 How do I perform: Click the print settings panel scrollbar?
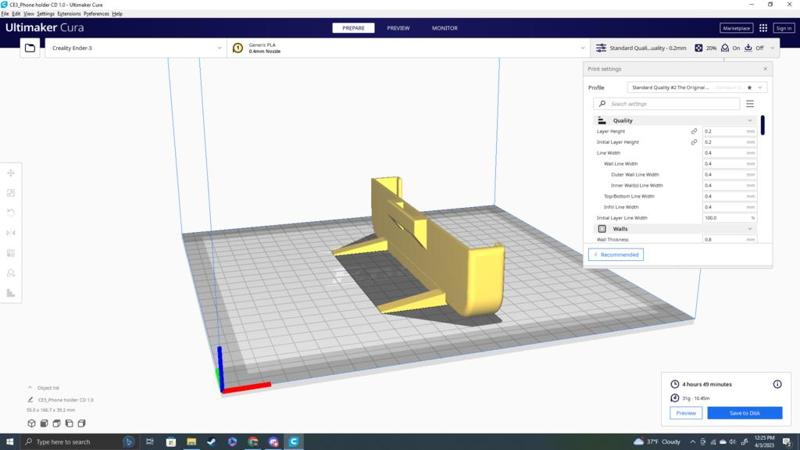[x=763, y=125]
